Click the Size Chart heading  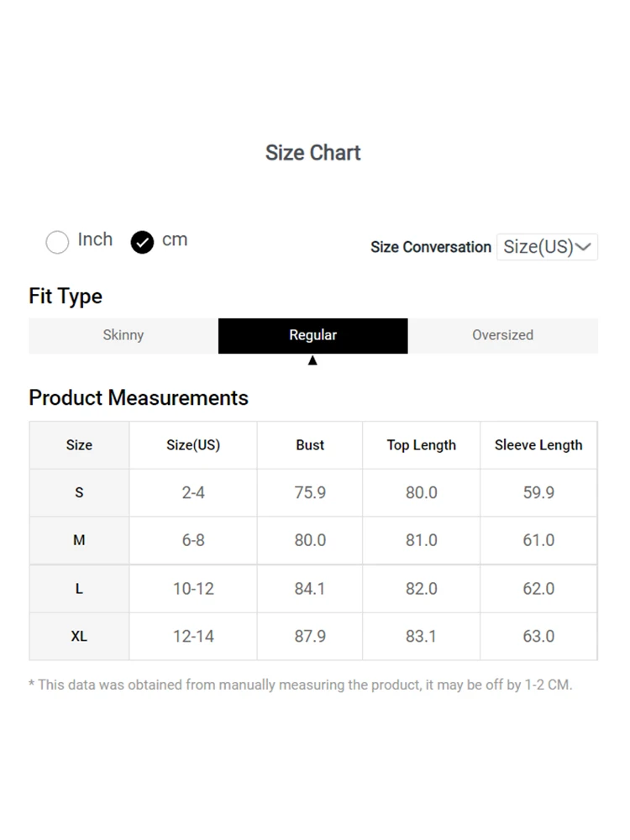click(x=312, y=153)
